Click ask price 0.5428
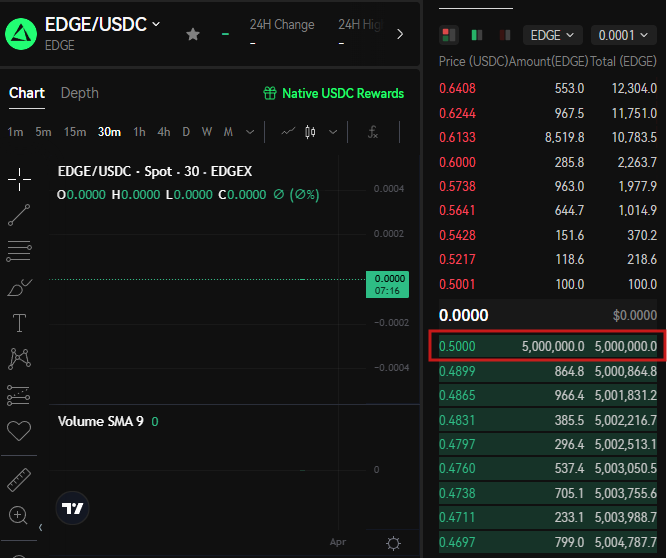 (457, 235)
